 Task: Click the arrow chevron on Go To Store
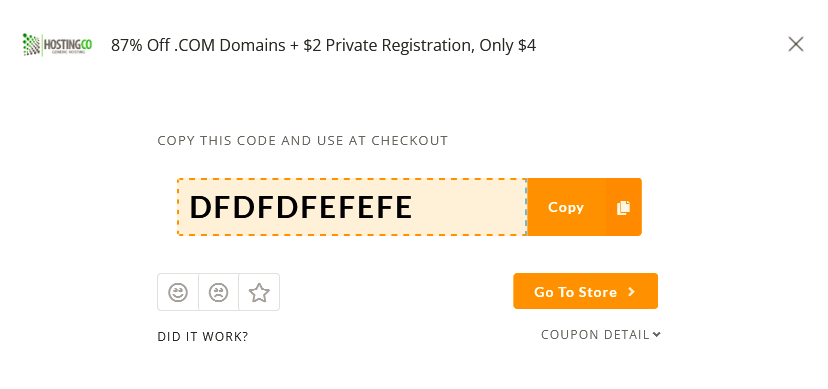pos(631,292)
